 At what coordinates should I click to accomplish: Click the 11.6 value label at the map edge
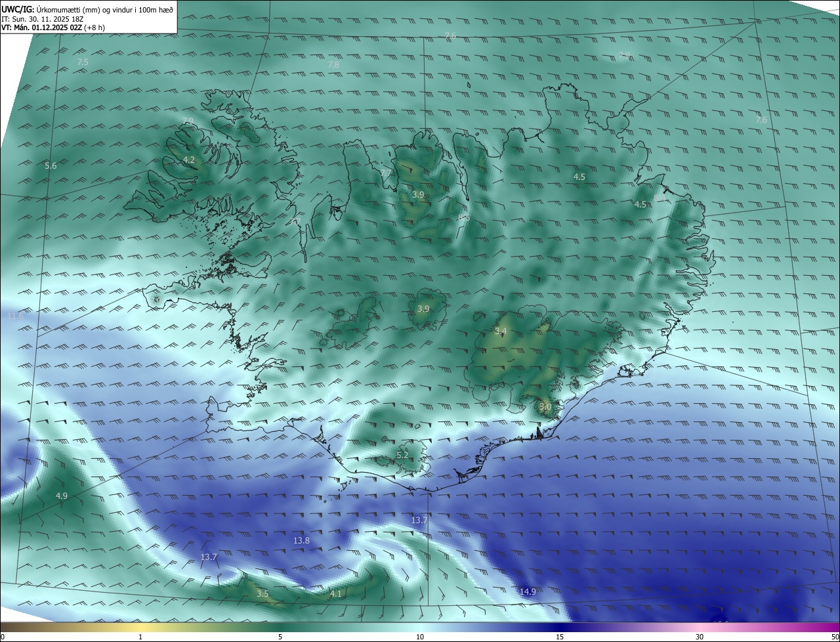[x=15, y=316]
